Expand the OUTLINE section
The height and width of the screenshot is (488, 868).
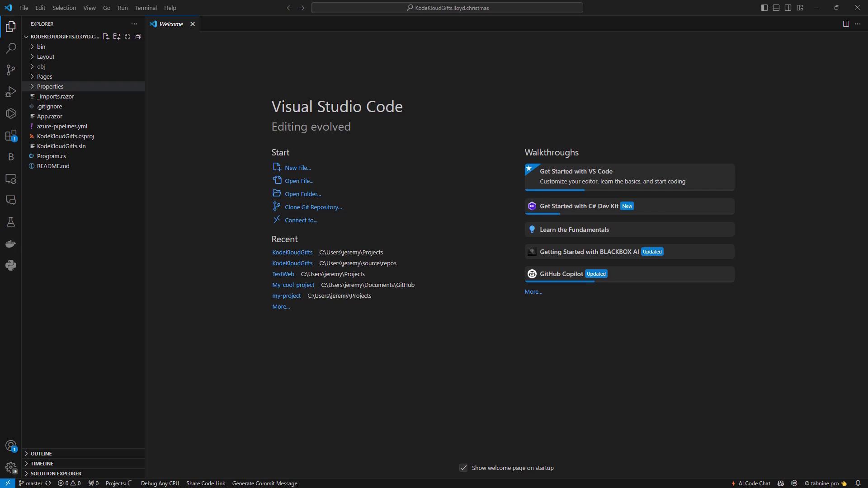(x=41, y=453)
